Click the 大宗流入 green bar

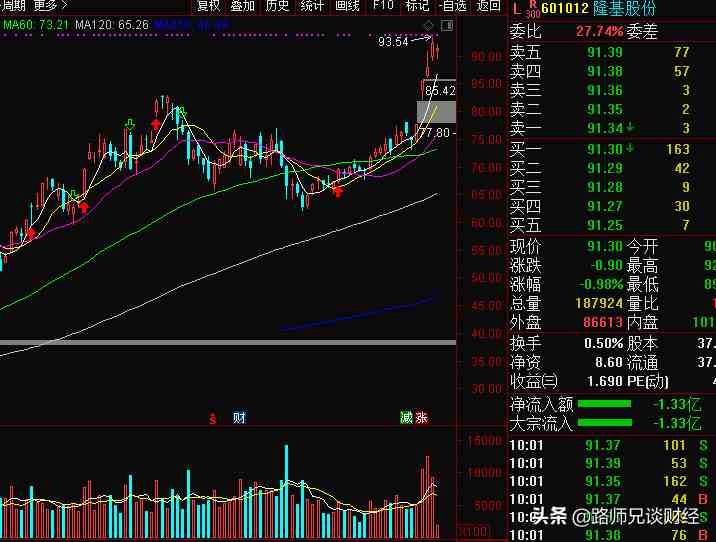click(x=605, y=423)
